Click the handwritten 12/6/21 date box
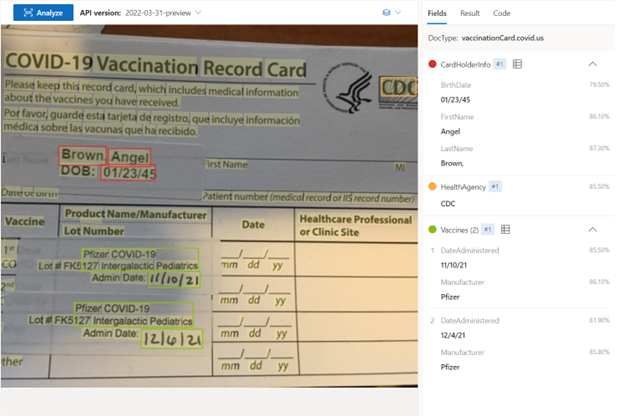 [172, 339]
